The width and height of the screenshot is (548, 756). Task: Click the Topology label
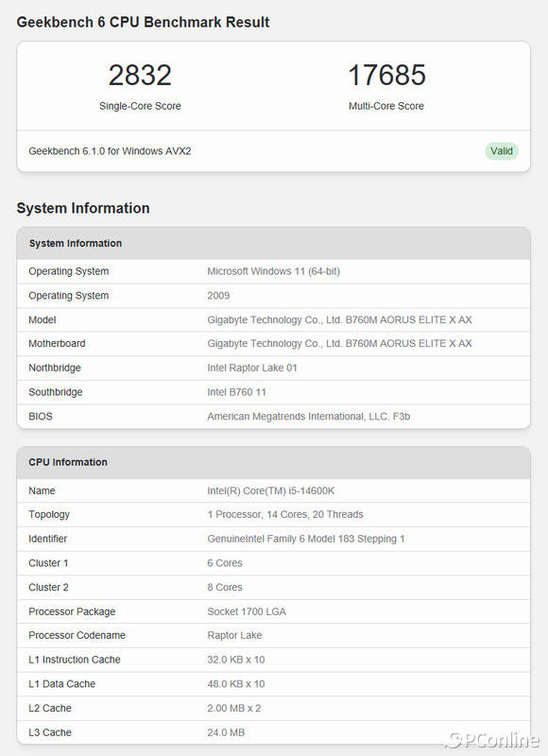click(49, 514)
